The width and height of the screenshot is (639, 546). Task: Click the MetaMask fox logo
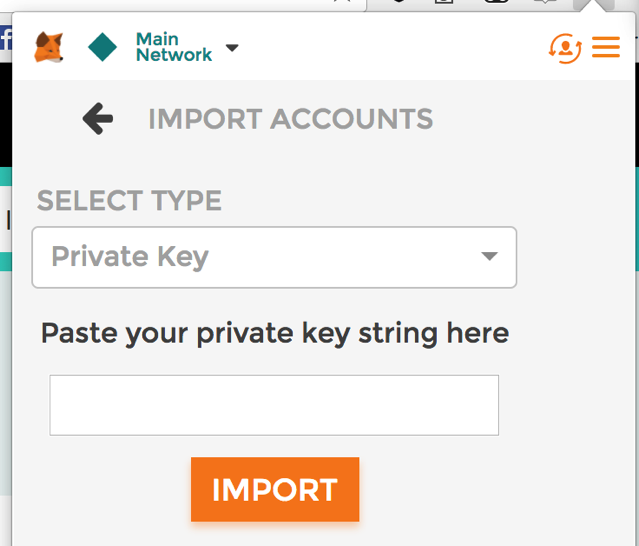[x=49, y=47]
